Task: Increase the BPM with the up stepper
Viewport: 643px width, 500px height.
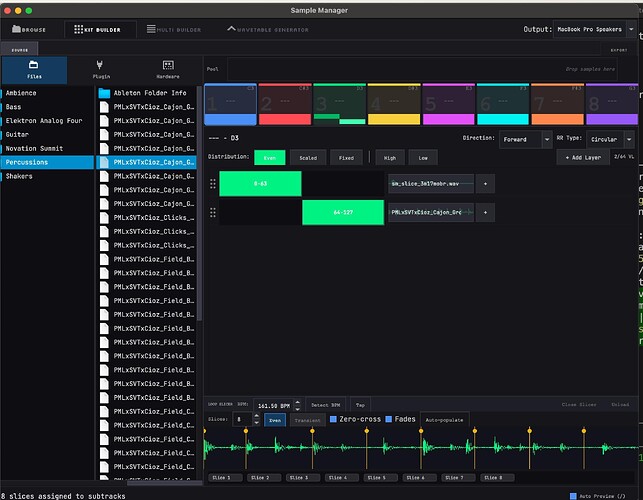Action: click(298, 402)
